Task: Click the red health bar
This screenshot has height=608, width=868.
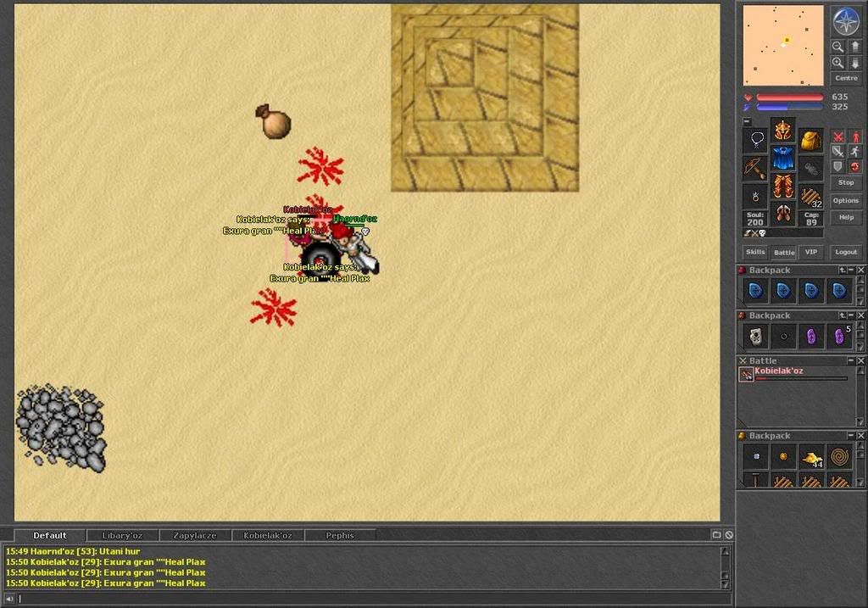Action: coord(789,98)
